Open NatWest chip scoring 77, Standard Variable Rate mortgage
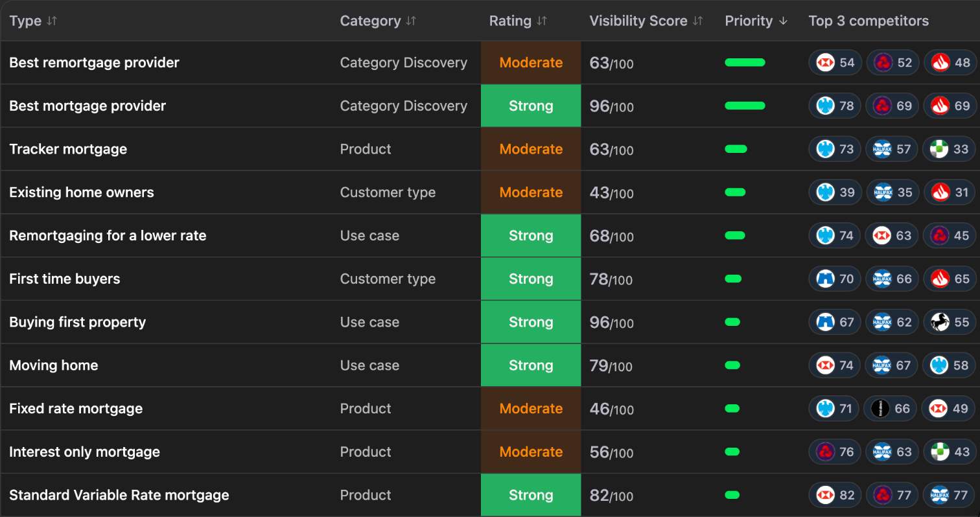The width and height of the screenshot is (980, 517). pyautogui.click(x=892, y=496)
